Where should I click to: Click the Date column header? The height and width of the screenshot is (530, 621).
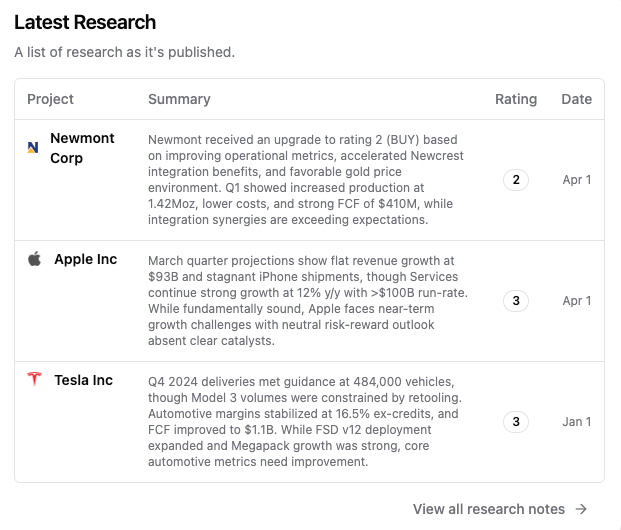[577, 99]
